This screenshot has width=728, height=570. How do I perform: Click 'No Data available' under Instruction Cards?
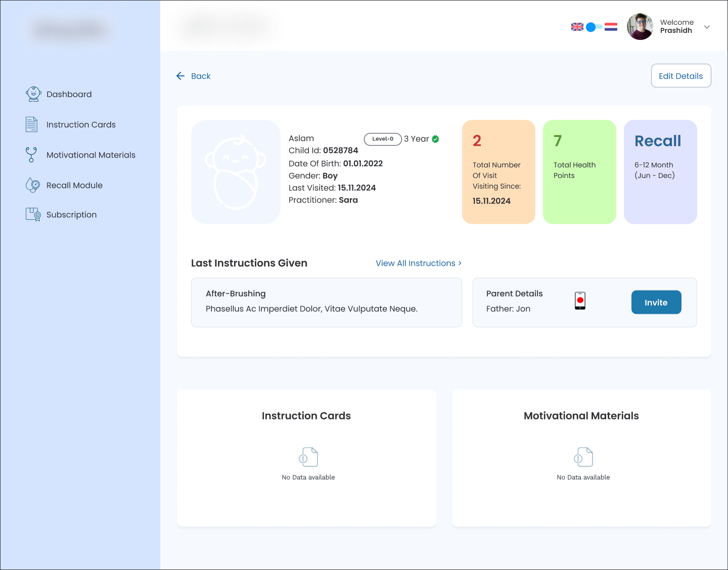308,477
